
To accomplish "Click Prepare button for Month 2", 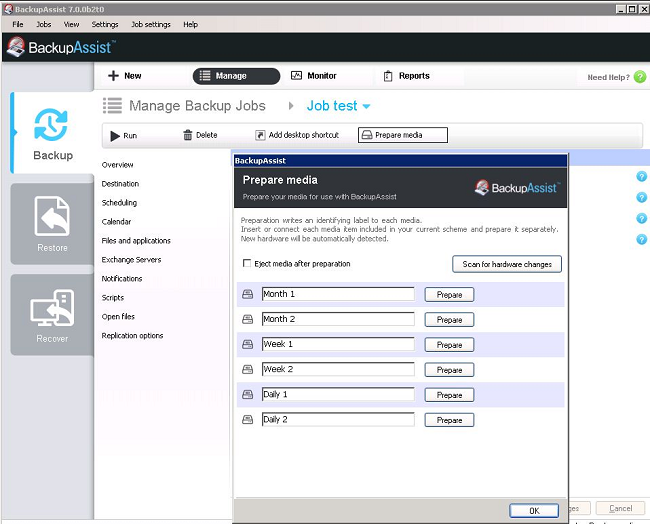I will tap(449, 320).
